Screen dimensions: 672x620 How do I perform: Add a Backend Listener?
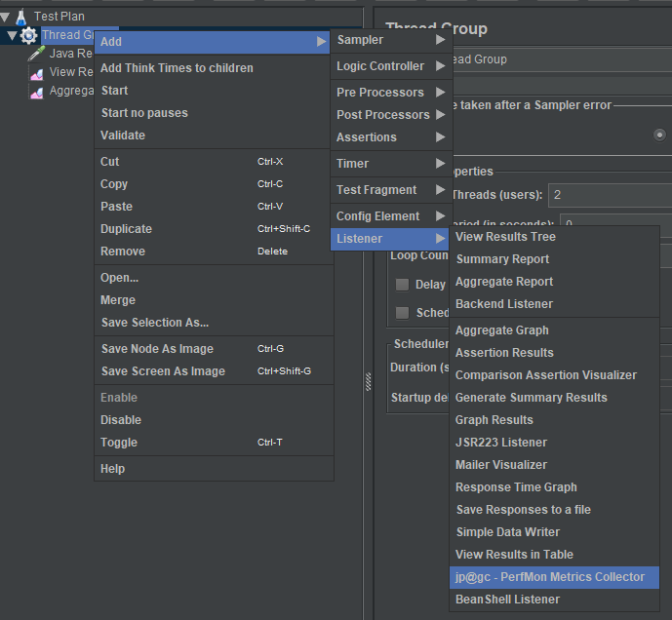503,304
